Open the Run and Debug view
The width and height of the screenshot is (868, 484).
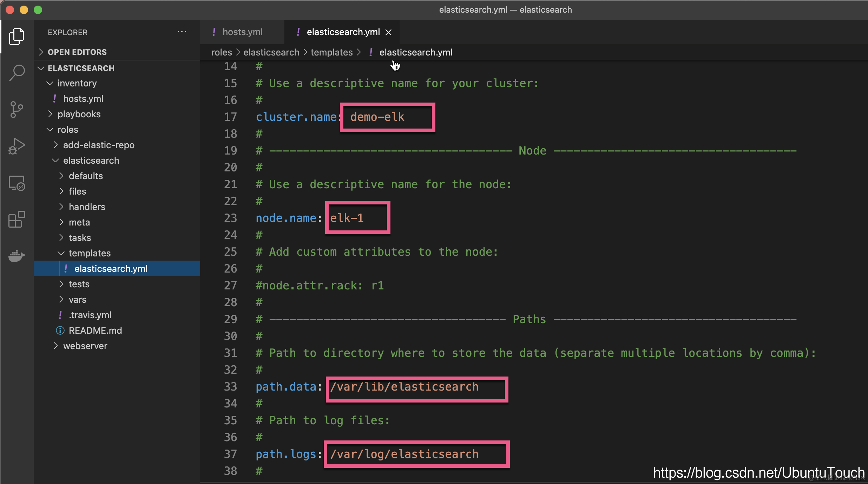tap(17, 146)
